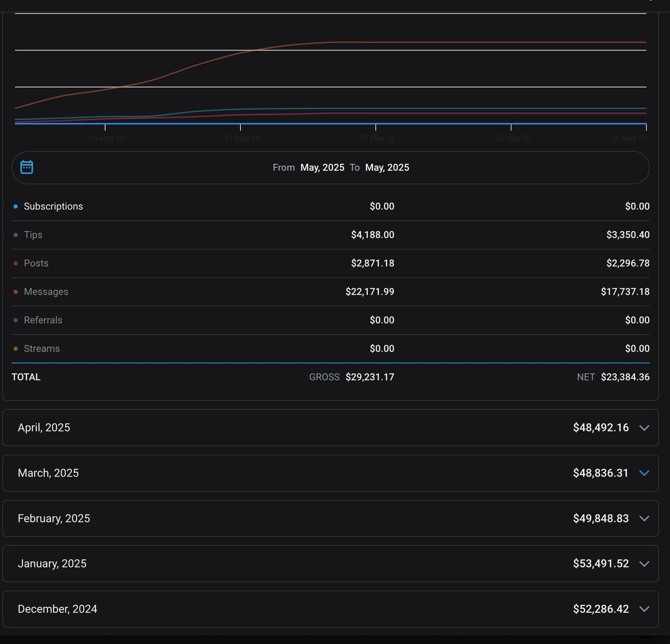Click Messages net value $17,737.18

[x=625, y=292]
